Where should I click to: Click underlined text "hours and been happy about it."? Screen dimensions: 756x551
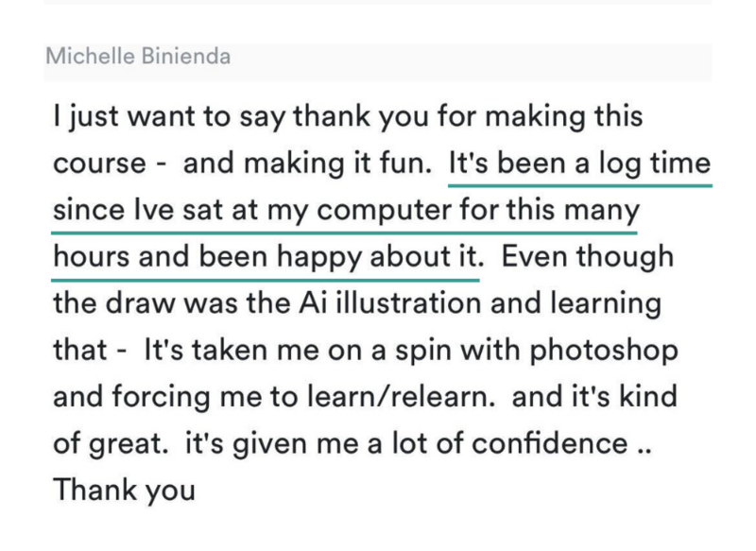click(268, 257)
